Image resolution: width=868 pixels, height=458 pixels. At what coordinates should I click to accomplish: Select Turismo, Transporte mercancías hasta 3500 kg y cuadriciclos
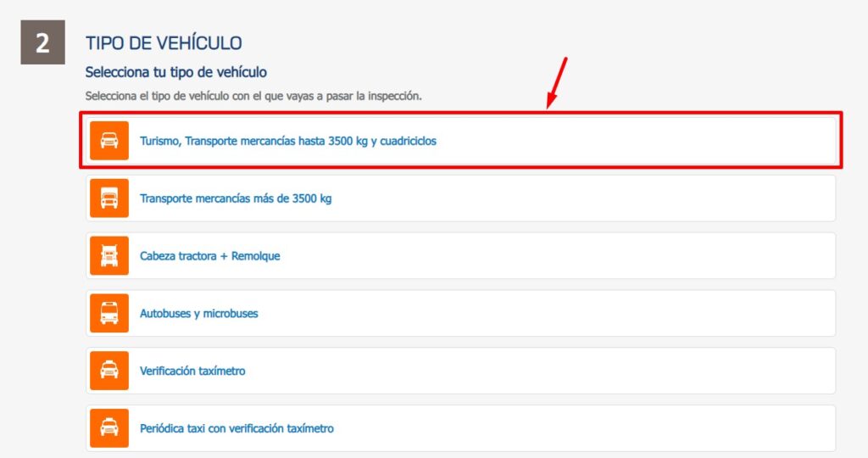click(x=460, y=141)
